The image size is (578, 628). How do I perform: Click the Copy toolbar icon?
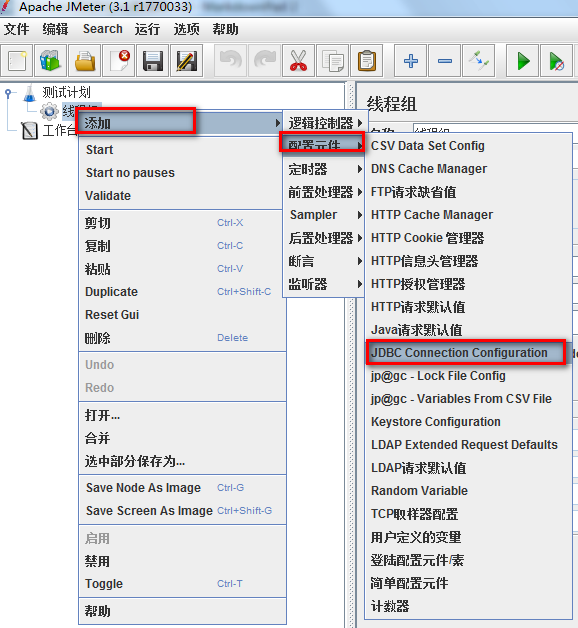pos(332,61)
